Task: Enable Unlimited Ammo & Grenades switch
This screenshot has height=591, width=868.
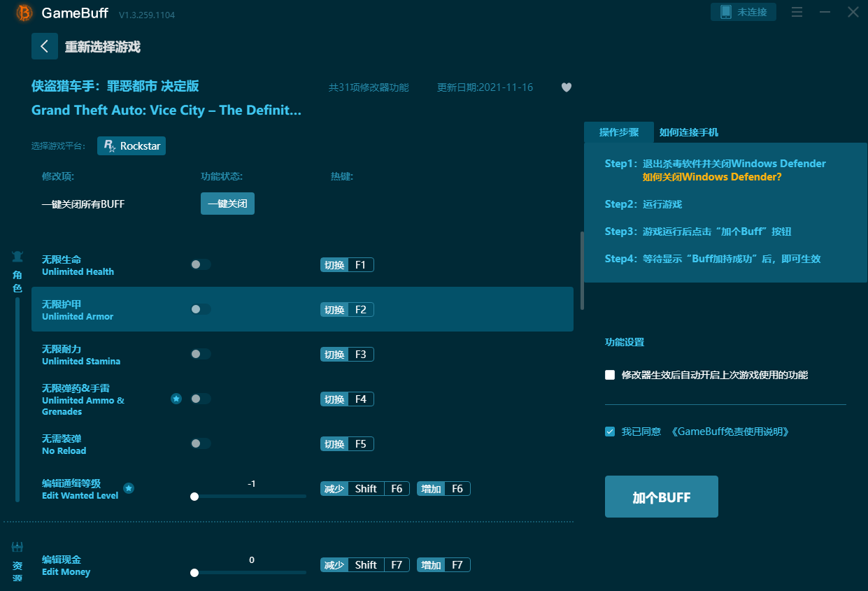Action: click(201, 399)
